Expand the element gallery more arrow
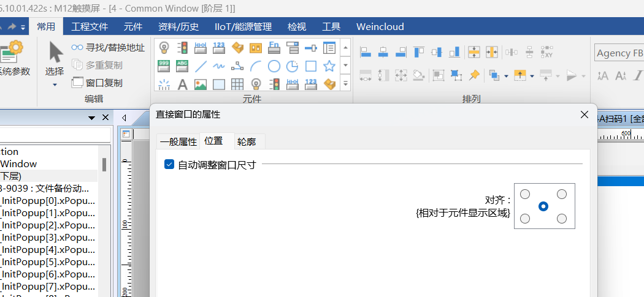644x297 pixels. tap(345, 83)
